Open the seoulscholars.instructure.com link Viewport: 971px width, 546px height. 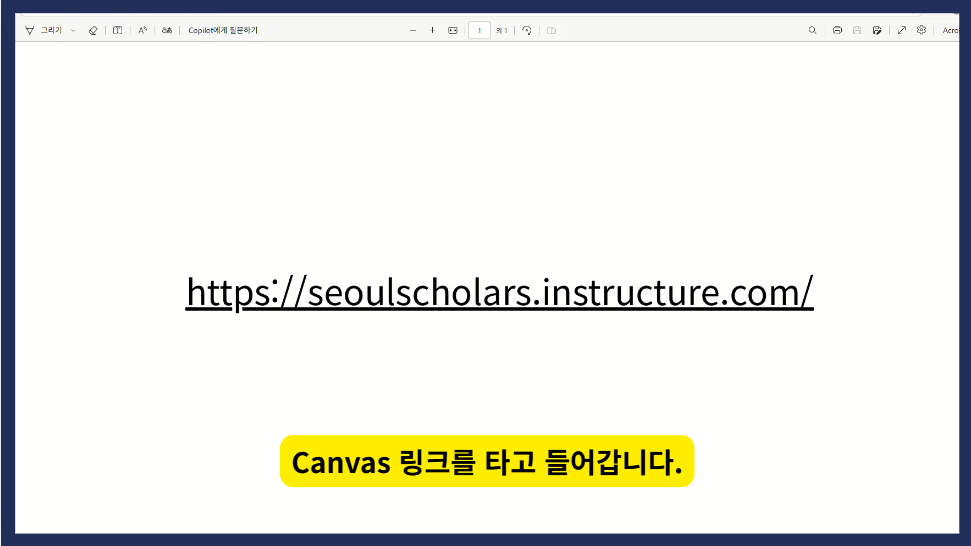[x=499, y=292]
